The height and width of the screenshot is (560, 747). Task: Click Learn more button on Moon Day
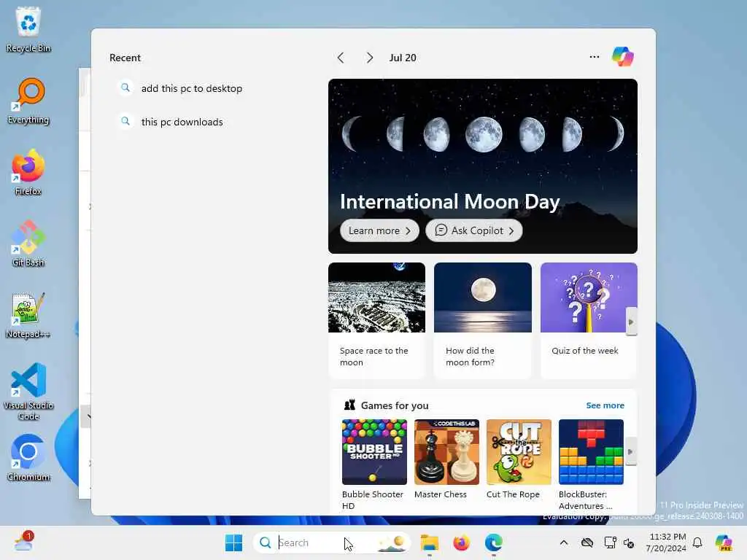[x=379, y=230]
